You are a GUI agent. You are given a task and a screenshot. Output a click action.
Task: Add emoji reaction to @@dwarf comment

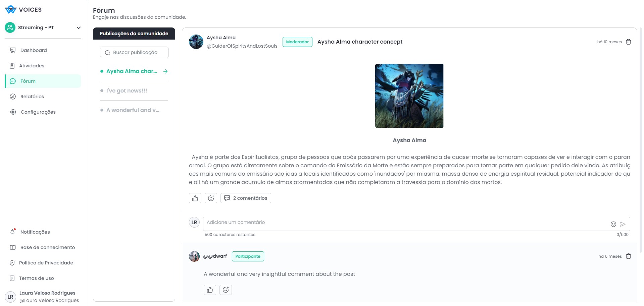tap(226, 290)
